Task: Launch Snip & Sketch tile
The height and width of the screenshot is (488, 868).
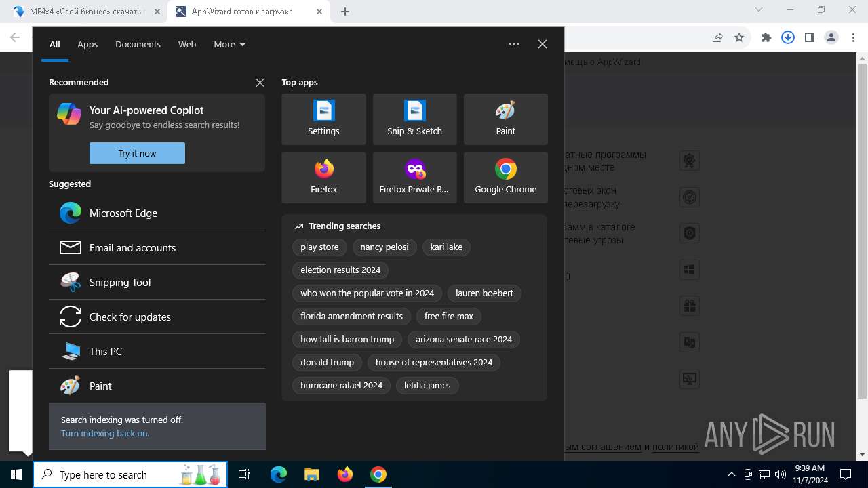Action: 414,119
